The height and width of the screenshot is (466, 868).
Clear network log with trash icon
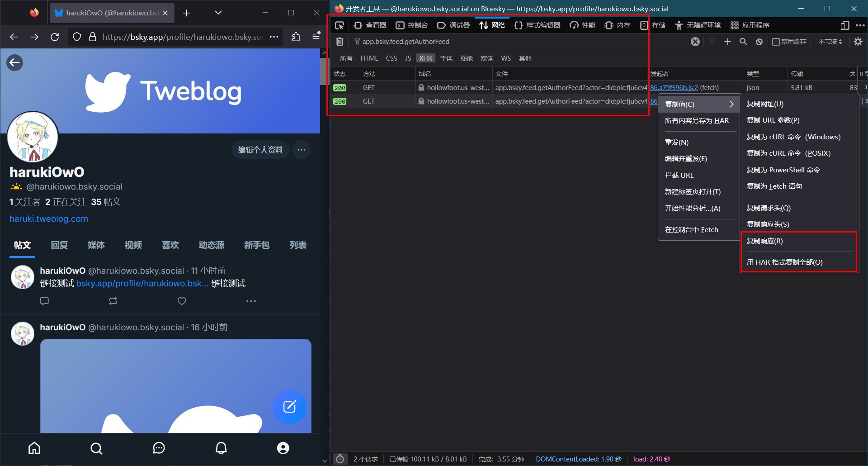point(340,42)
